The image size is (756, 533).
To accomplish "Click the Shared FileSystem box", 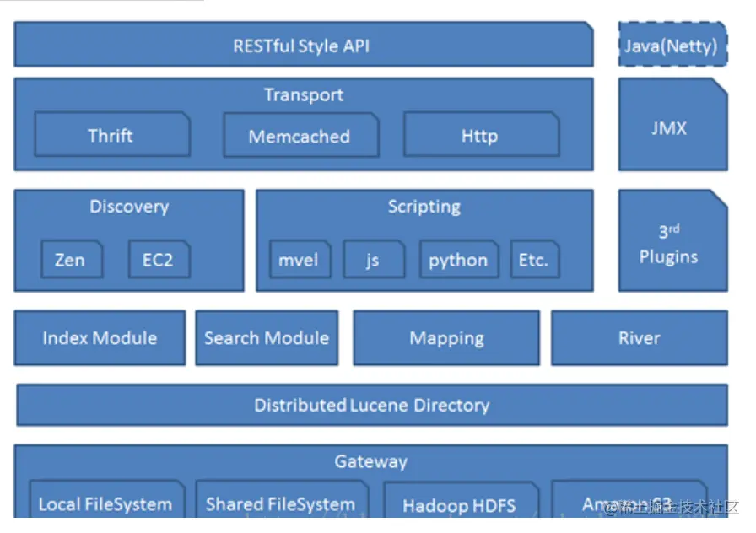I will pos(283,499).
